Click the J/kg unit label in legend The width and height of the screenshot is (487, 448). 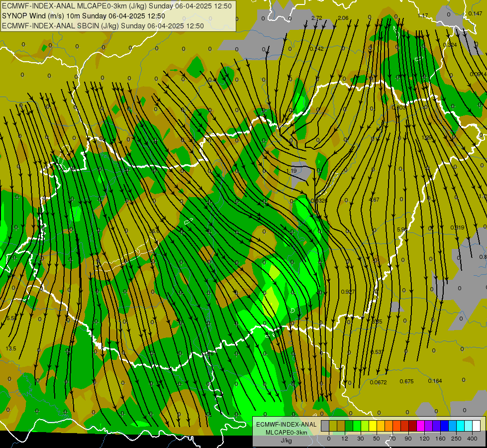(x=287, y=441)
